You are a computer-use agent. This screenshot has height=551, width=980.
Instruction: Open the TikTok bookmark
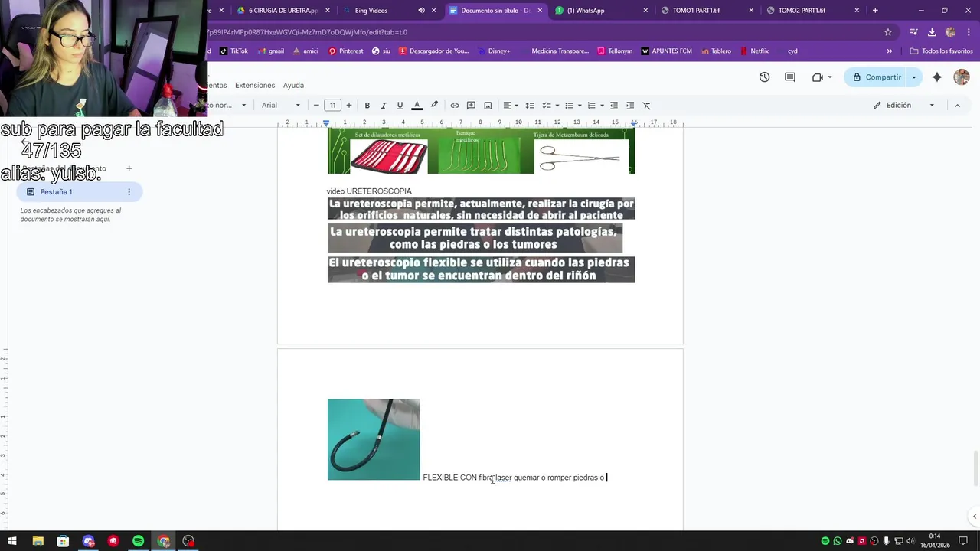(x=234, y=51)
